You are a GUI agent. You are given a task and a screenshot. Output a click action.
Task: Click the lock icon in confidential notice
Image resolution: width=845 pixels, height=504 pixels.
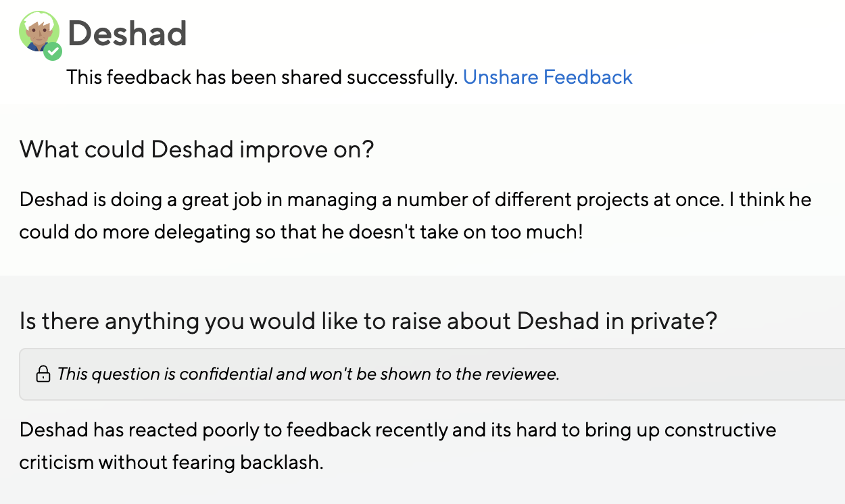coord(43,374)
